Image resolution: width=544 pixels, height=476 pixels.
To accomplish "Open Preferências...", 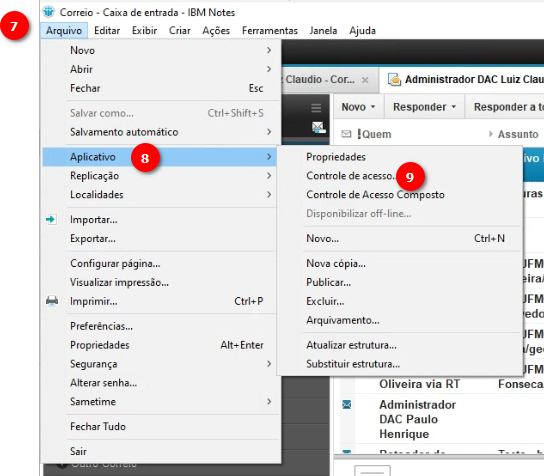I will point(160,326).
